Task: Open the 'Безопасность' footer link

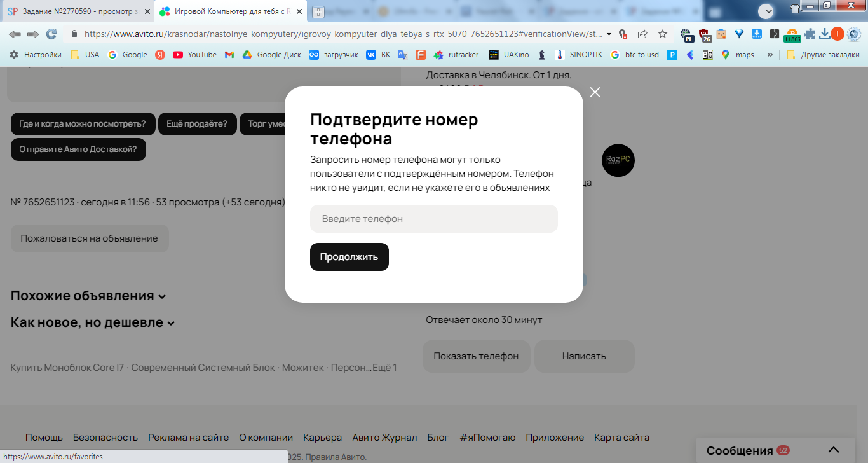Action: (x=105, y=438)
